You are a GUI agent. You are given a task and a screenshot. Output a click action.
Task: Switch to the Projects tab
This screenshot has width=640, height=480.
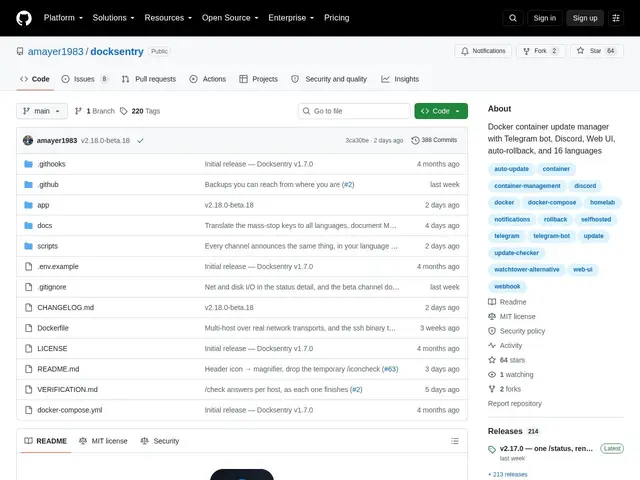pos(258,79)
